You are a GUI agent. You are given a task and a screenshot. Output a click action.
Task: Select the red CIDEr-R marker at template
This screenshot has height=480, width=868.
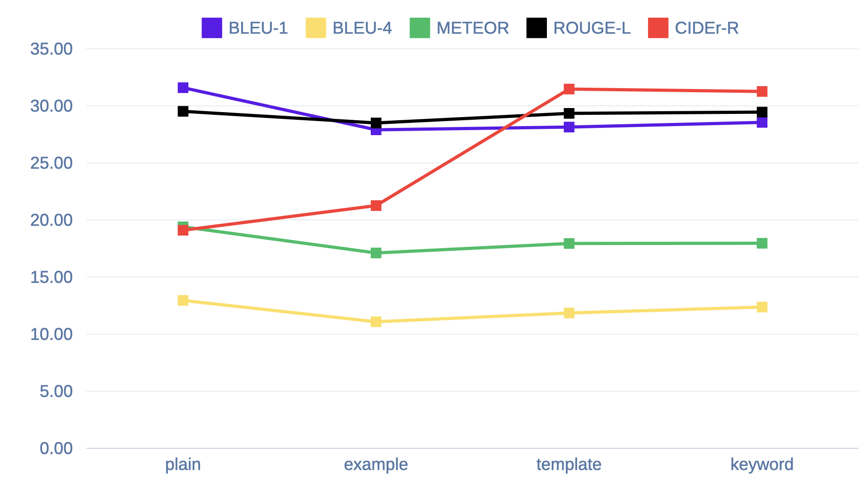tap(569, 89)
